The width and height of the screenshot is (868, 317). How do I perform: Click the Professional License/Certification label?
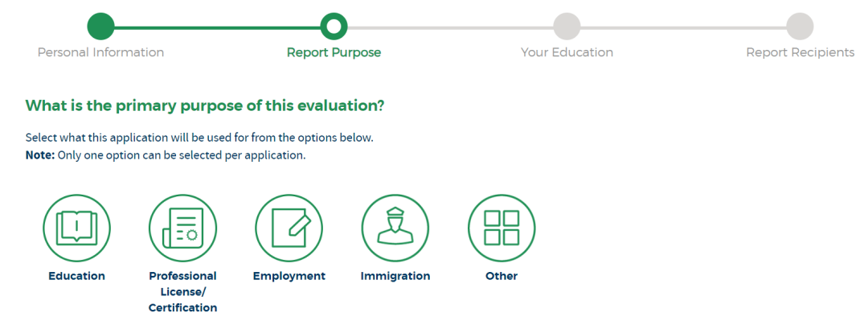point(182,291)
